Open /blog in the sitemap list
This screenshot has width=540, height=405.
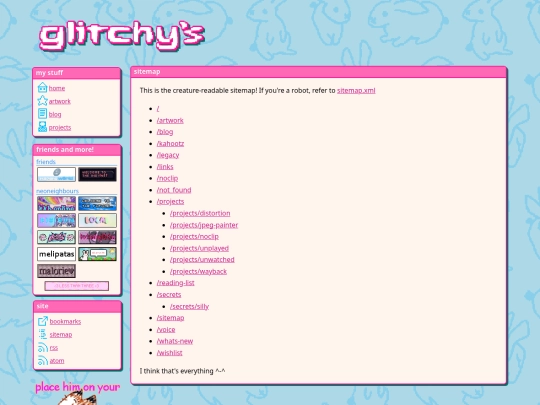(x=165, y=132)
